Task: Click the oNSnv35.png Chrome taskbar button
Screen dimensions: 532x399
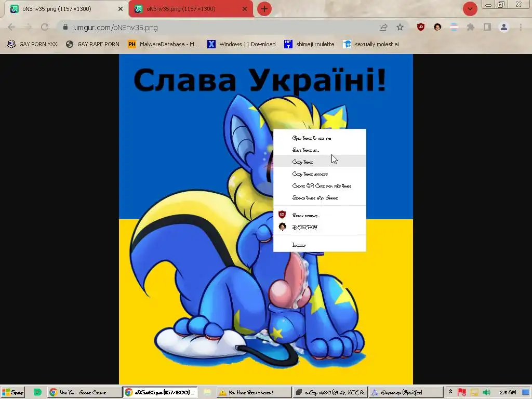Action: pyautogui.click(x=159, y=393)
